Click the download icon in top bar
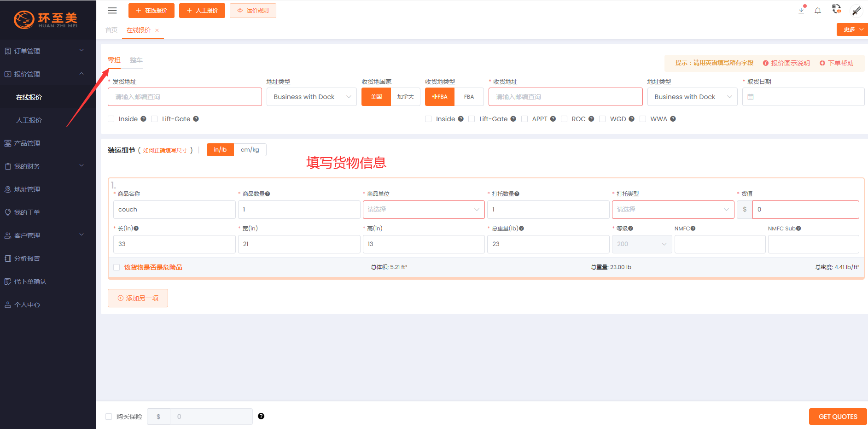The width and height of the screenshot is (868, 429). click(x=801, y=11)
